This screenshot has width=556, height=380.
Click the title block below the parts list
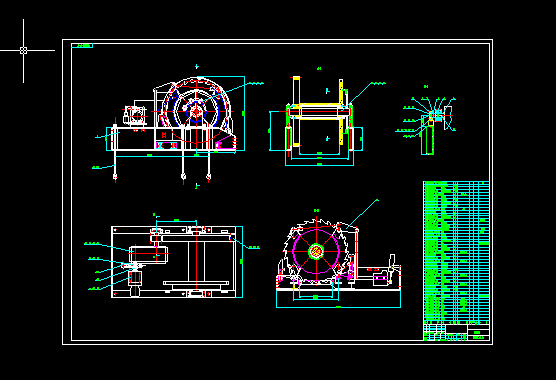point(456,332)
